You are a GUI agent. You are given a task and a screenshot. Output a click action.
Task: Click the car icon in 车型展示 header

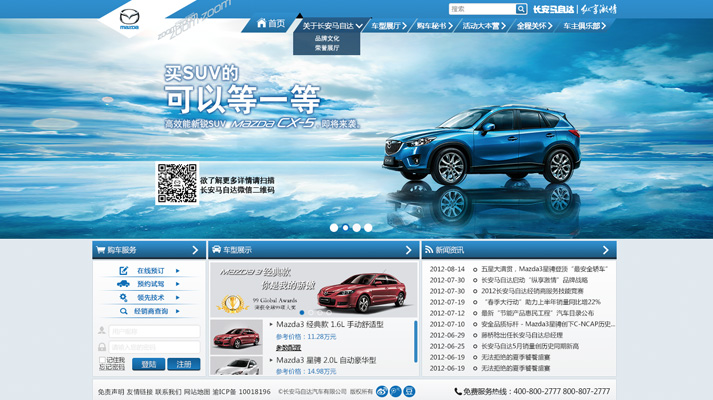(216, 250)
